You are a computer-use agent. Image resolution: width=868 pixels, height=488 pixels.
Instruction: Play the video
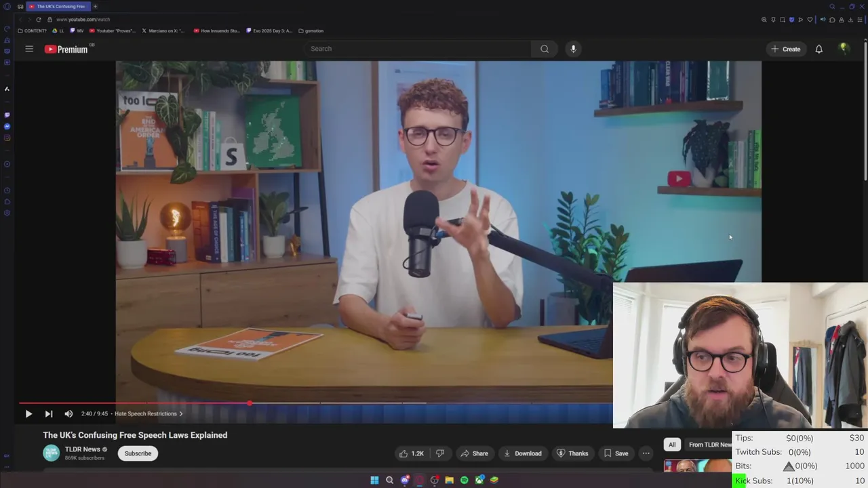pos(28,413)
